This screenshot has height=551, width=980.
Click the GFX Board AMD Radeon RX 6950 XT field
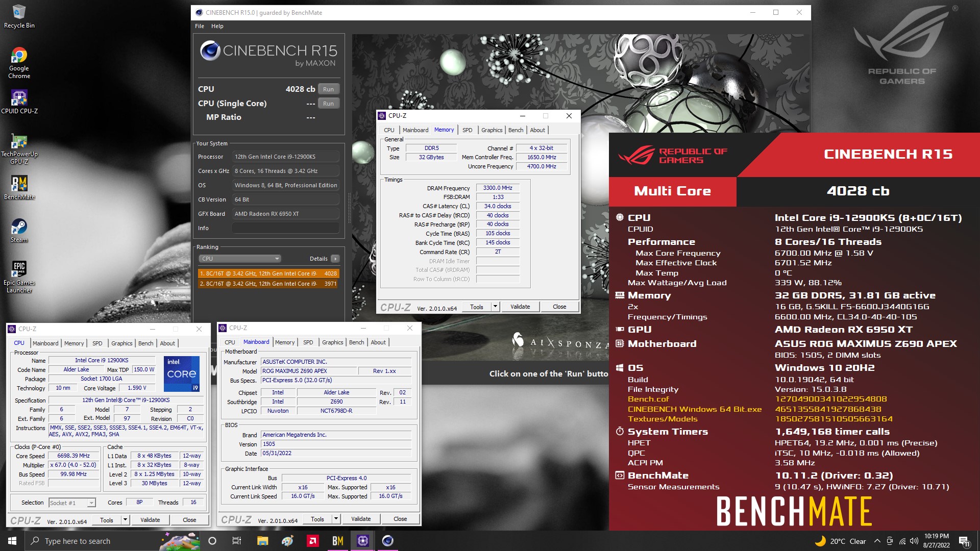(x=286, y=214)
